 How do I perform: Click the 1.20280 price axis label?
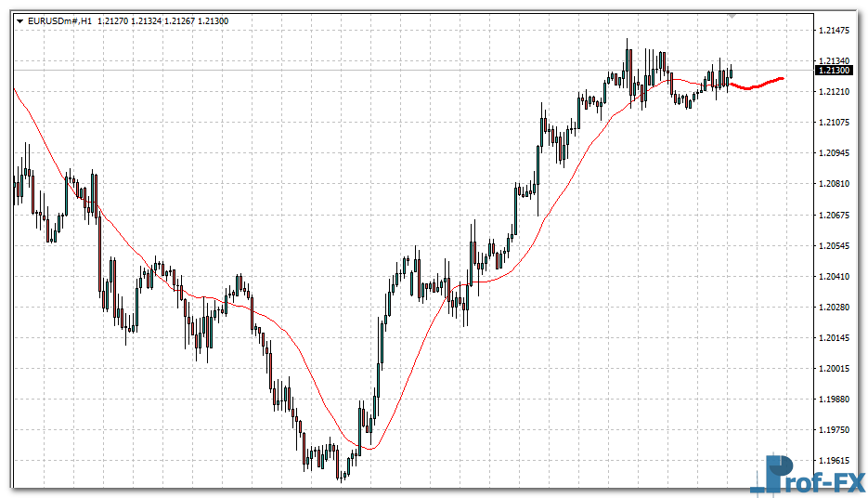point(834,308)
